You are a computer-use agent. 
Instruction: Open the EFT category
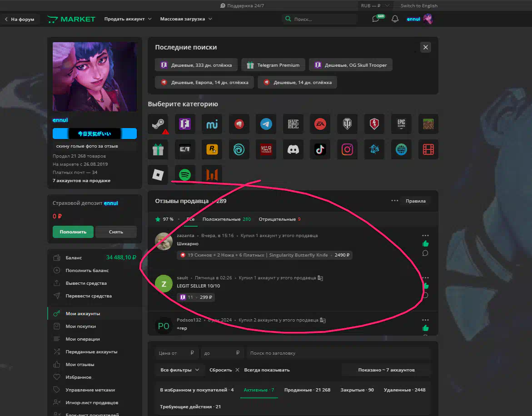click(x=185, y=149)
